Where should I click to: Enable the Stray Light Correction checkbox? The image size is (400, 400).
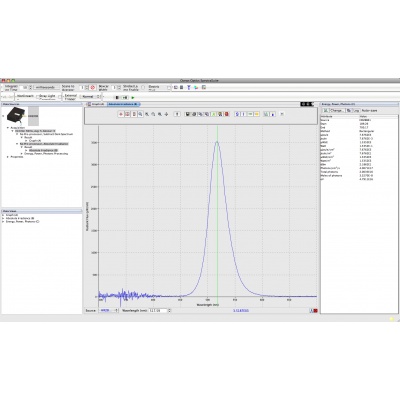pos(60,97)
